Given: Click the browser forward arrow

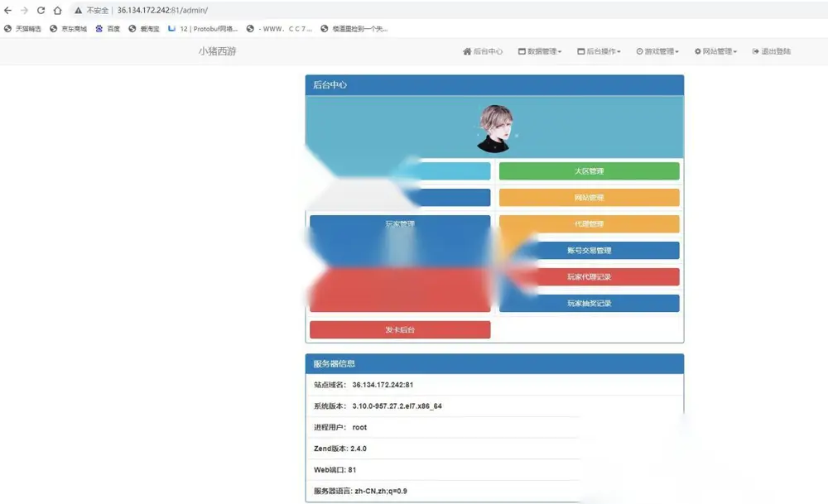Looking at the screenshot, I should coord(24,10).
